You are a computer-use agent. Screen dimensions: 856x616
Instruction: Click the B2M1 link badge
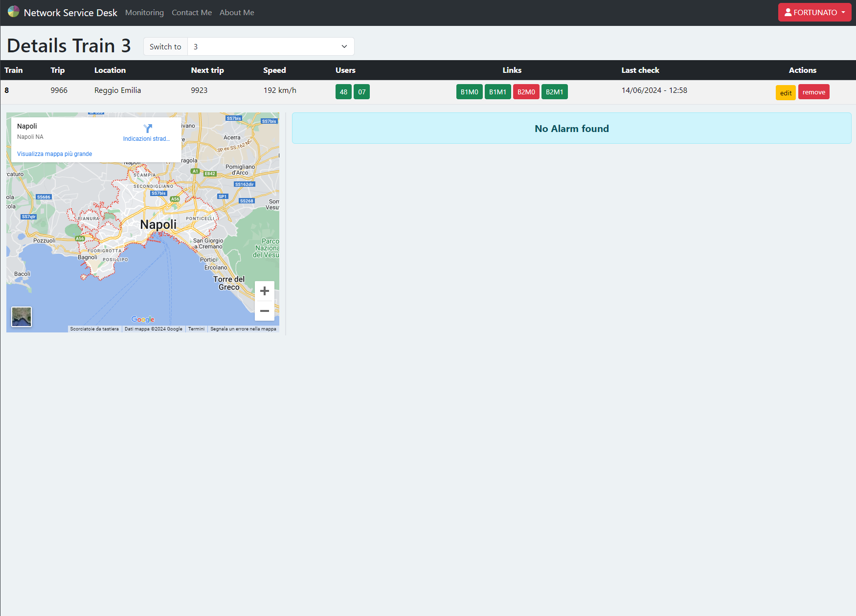click(554, 92)
